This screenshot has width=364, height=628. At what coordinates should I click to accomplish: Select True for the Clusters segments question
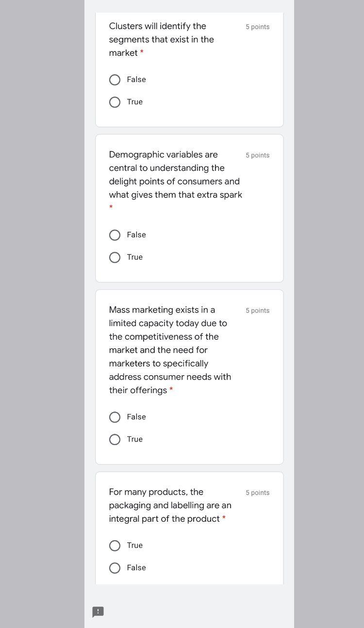115,102
